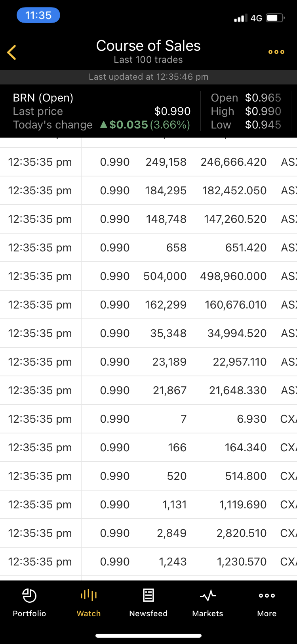Tap the More dots icon
The height and width of the screenshot is (644, 297).
tap(267, 595)
